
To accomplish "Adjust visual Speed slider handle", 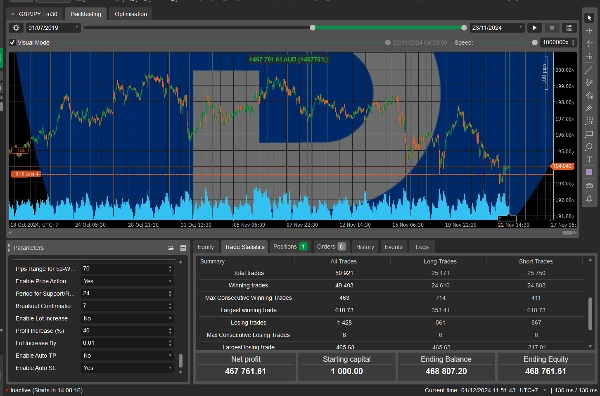I will 535,42.
